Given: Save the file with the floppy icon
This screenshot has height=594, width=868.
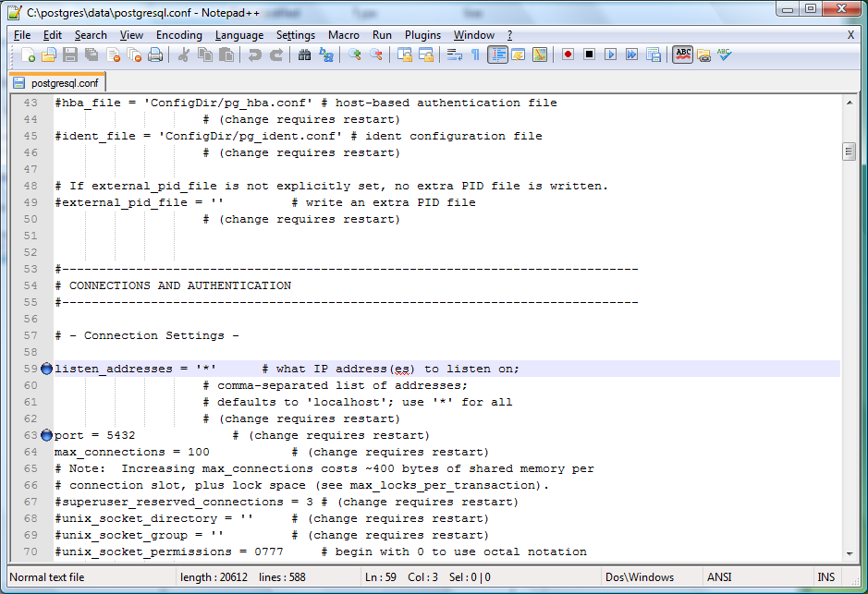Looking at the screenshot, I should tap(69, 55).
